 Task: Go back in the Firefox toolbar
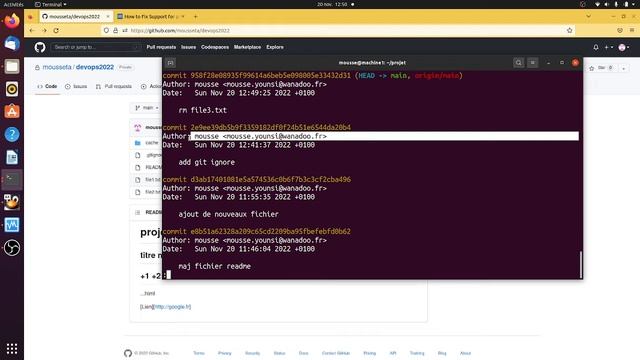32,31
